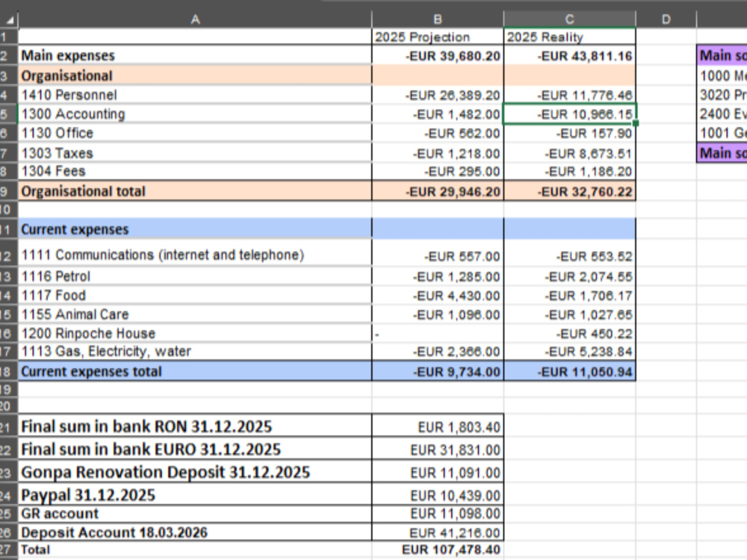The height and width of the screenshot is (560, 747).
Task: Click the '1117 Food' cell
Action: click(x=195, y=295)
